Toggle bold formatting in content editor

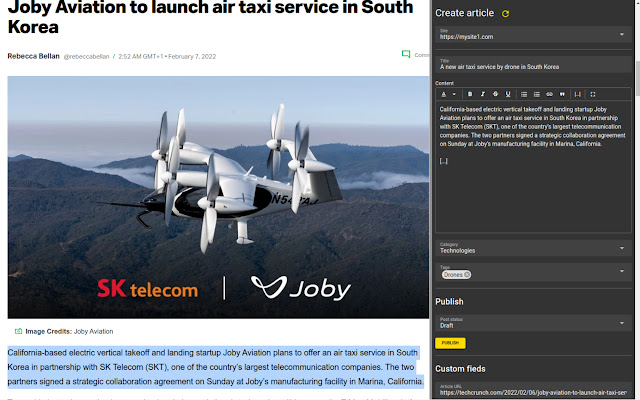[x=470, y=94]
